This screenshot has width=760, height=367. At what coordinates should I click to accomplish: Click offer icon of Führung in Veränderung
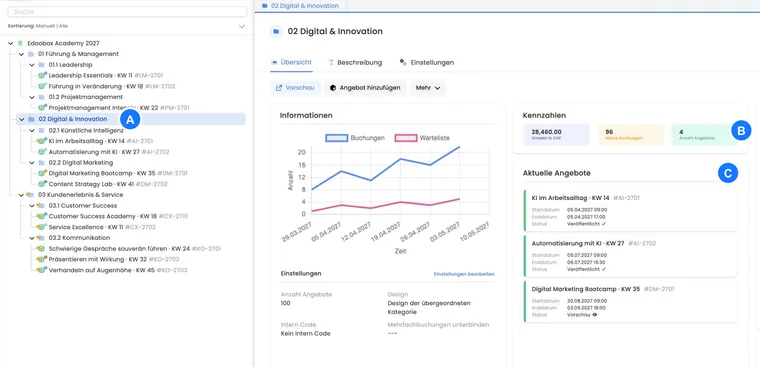tap(42, 86)
